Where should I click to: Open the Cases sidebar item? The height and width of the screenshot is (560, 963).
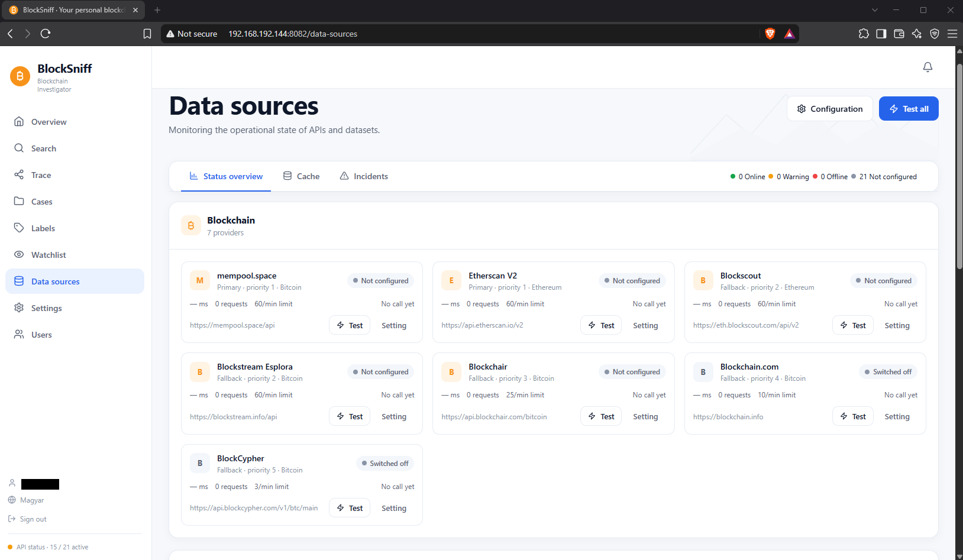[75, 202]
